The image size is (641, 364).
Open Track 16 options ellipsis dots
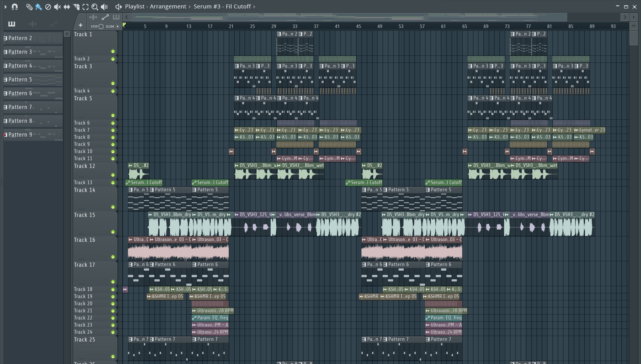coord(82,259)
